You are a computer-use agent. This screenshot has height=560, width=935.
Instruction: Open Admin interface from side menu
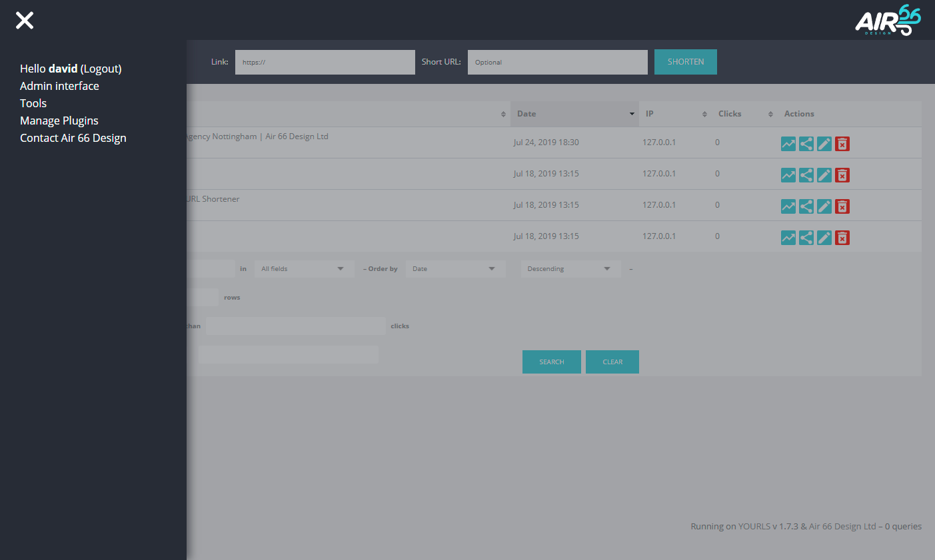59,86
